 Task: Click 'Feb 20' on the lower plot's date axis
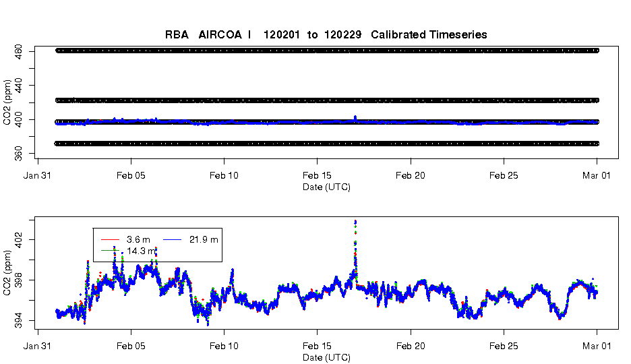(411, 346)
